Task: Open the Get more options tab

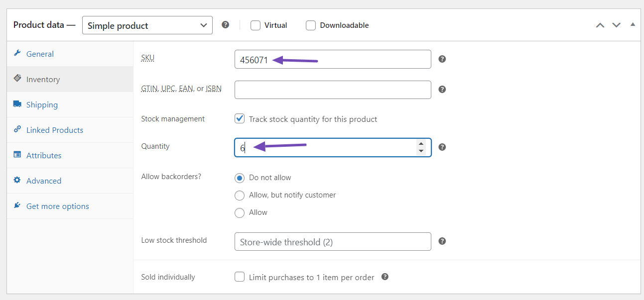Action: coord(58,206)
